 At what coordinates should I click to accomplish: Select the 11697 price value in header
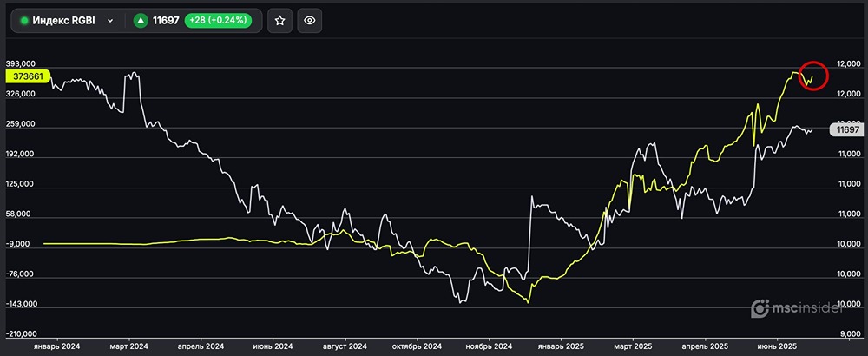(x=166, y=20)
